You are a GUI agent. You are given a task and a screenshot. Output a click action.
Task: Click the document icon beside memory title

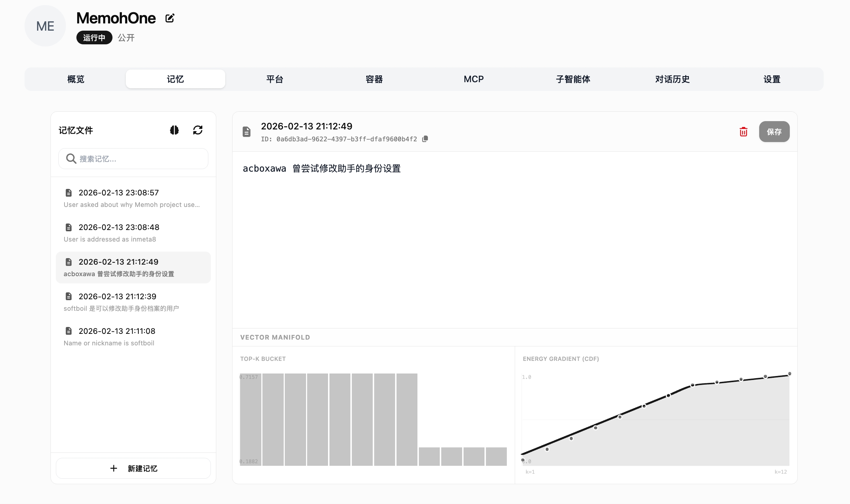[x=247, y=132]
